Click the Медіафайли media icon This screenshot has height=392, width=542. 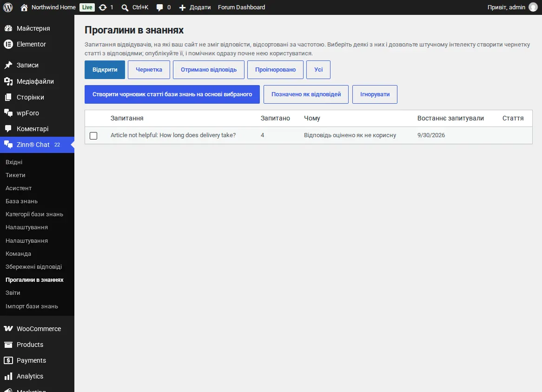point(8,81)
